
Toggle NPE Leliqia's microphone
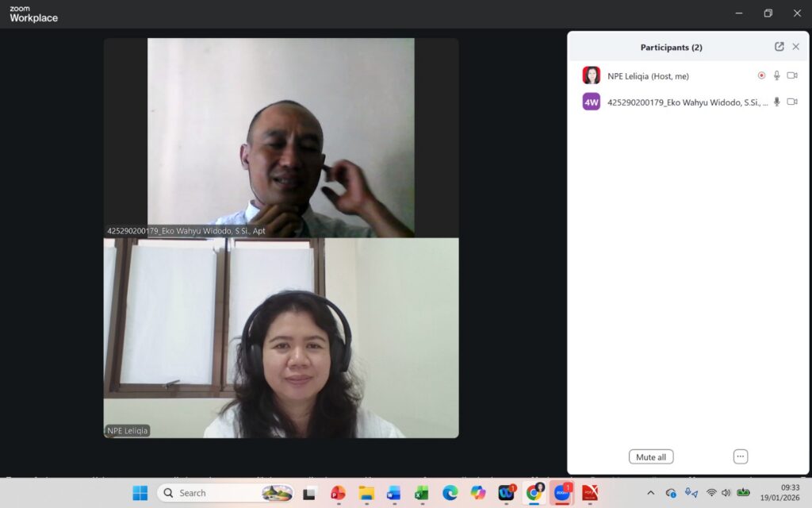[777, 75]
